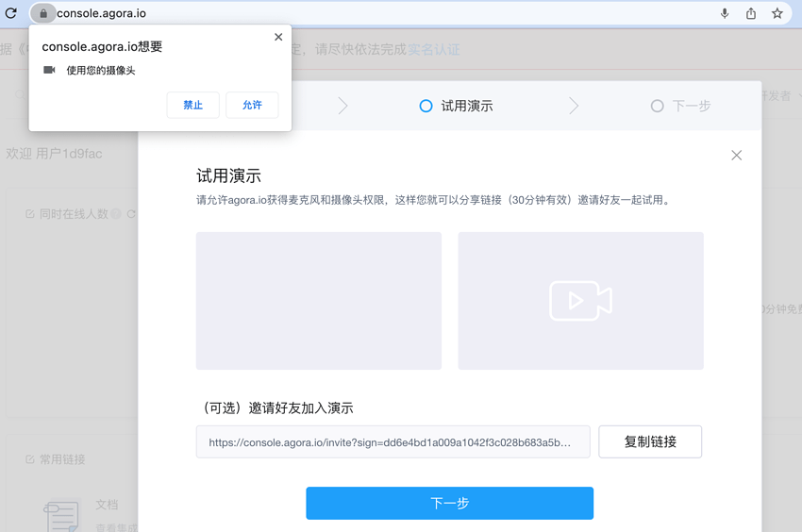Bookmark this page with the star icon

pos(777,13)
